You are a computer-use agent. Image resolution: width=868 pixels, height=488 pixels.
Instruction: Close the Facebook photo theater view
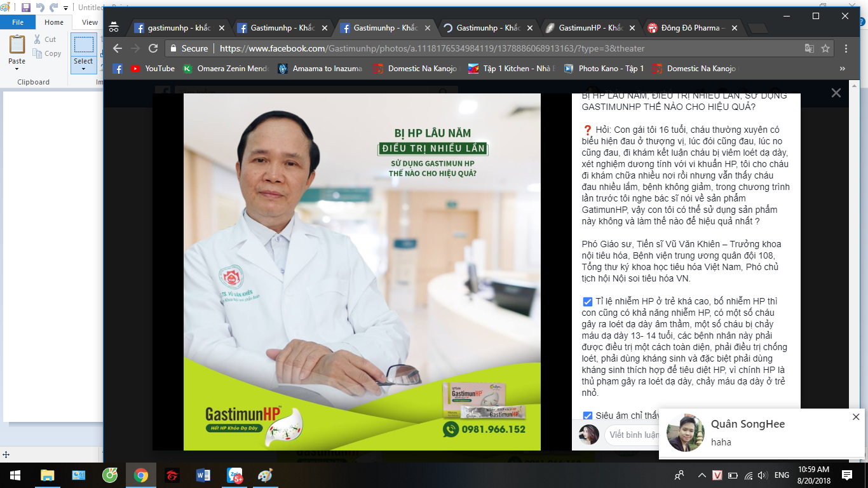(x=836, y=93)
